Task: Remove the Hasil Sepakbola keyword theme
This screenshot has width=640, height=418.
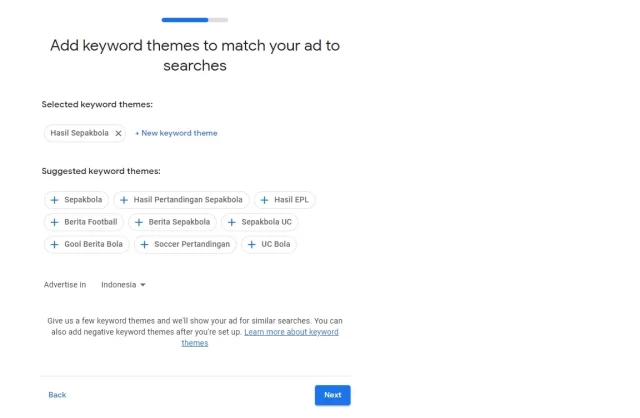Action: tap(118, 133)
